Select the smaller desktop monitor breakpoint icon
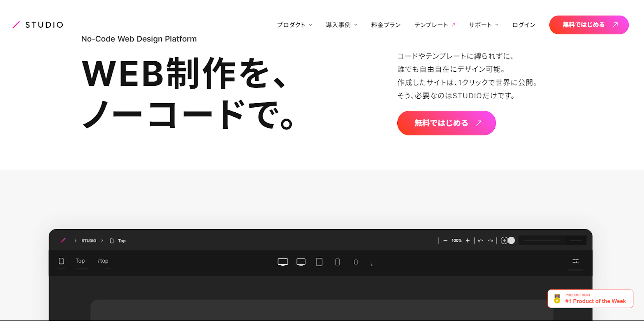Image resolution: width=644 pixels, height=321 pixels. (x=301, y=262)
